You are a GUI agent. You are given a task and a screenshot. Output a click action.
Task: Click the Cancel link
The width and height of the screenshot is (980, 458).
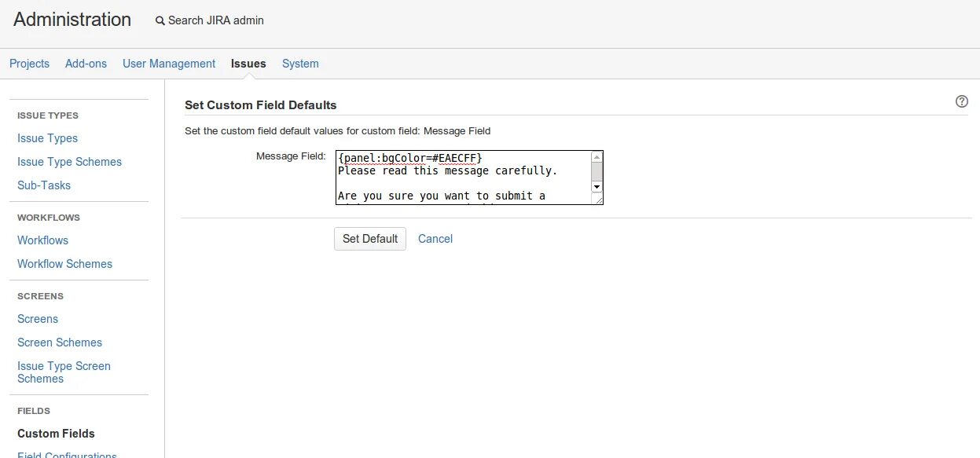(x=435, y=239)
